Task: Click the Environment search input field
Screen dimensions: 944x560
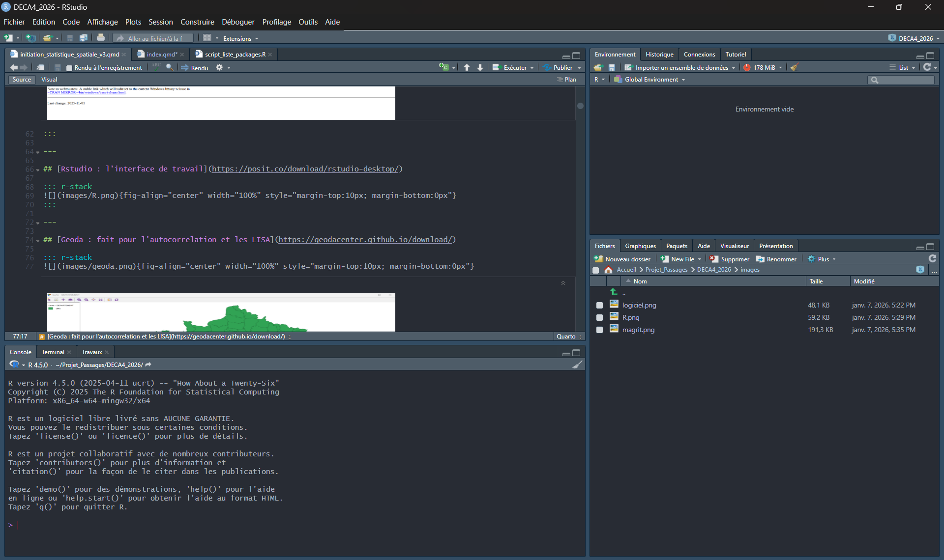Action: tap(905, 80)
